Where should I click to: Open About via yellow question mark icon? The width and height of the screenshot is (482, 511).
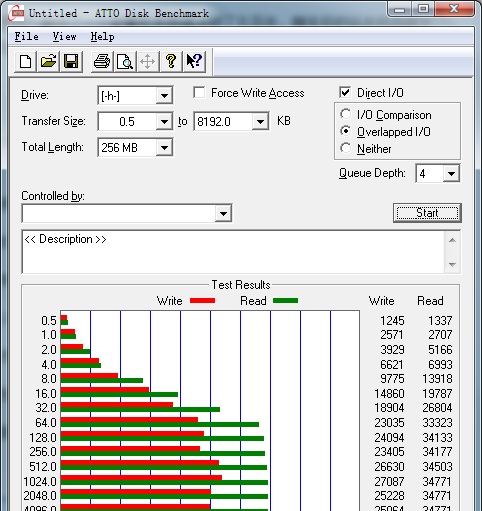tap(171, 61)
